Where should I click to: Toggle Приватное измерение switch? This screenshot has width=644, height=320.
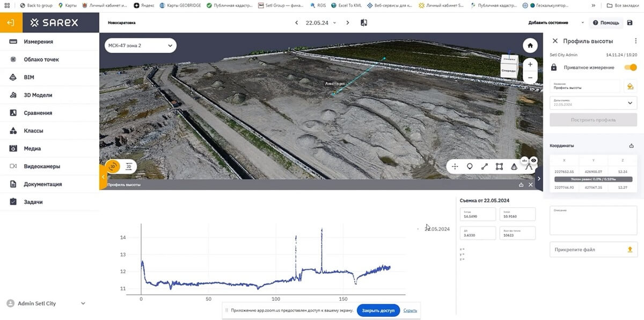(x=630, y=68)
